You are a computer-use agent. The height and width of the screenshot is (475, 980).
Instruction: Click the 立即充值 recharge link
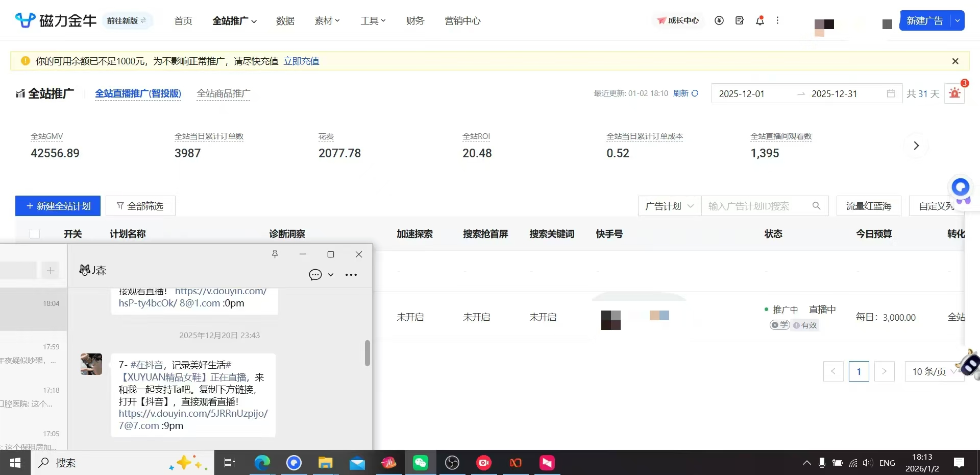point(301,61)
